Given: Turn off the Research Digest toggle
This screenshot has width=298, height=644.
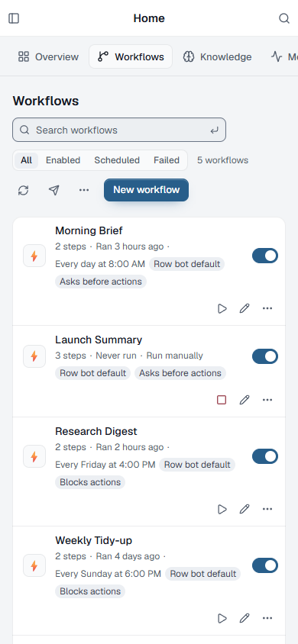Looking at the screenshot, I should click(x=265, y=456).
